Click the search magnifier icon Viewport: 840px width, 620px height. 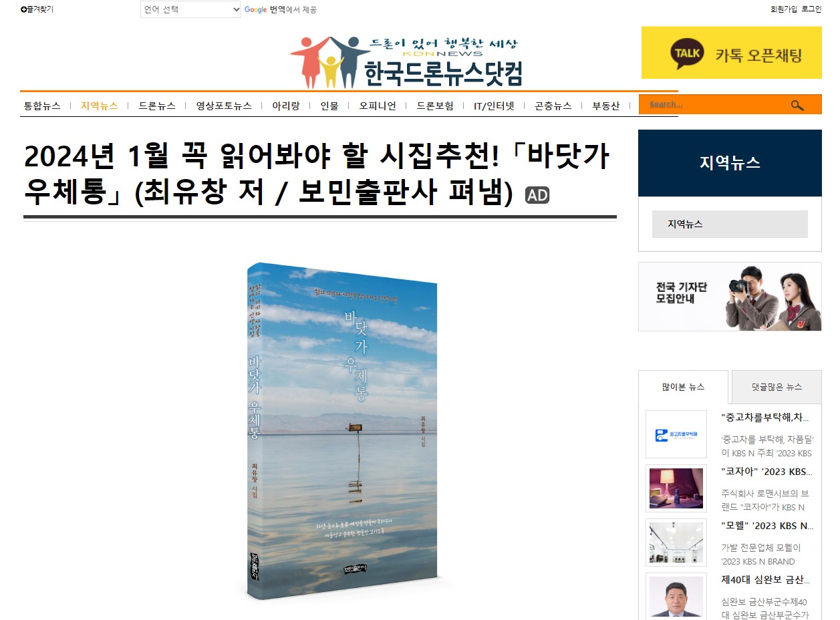click(797, 105)
